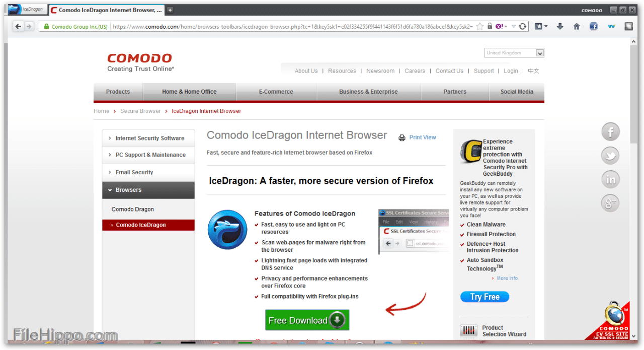Go to the browser home page
The image size is (644, 350).
pyautogui.click(x=577, y=27)
